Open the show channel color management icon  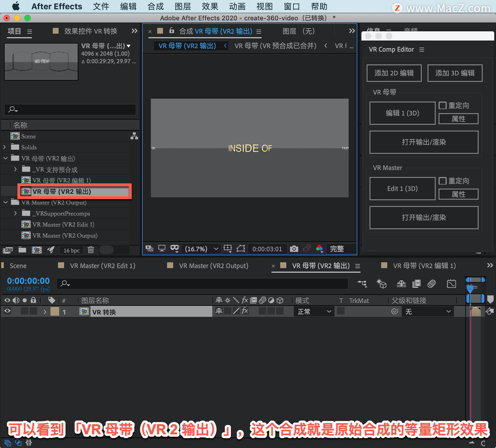[320, 249]
